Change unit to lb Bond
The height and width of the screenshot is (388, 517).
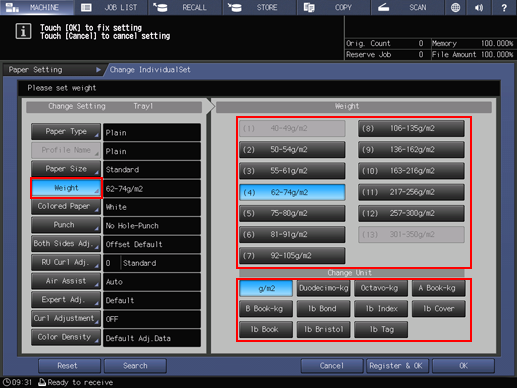pyautogui.click(x=323, y=309)
